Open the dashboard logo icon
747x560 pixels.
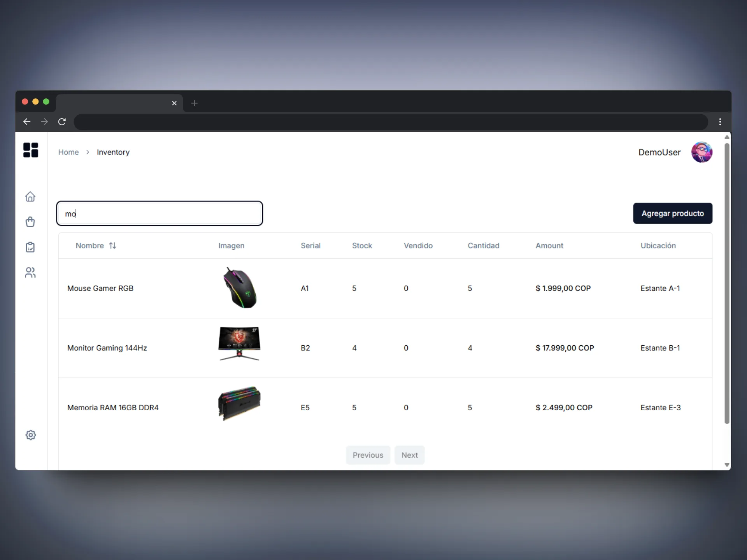click(31, 150)
